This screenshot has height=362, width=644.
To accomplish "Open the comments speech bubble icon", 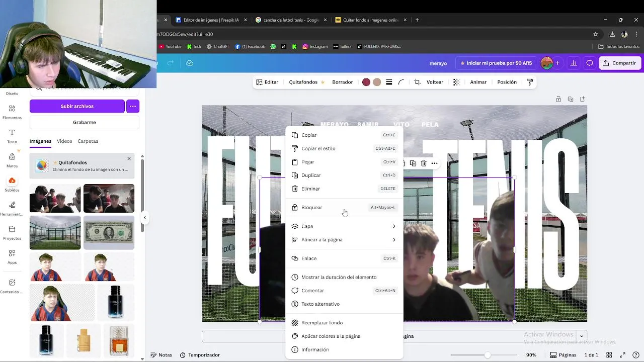I will [590, 63].
